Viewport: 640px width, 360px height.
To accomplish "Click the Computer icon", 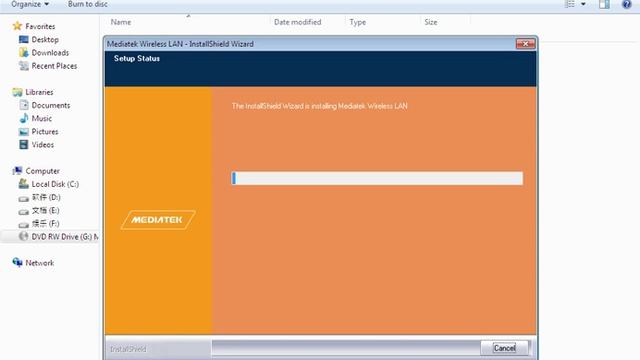I will click(x=17, y=171).
